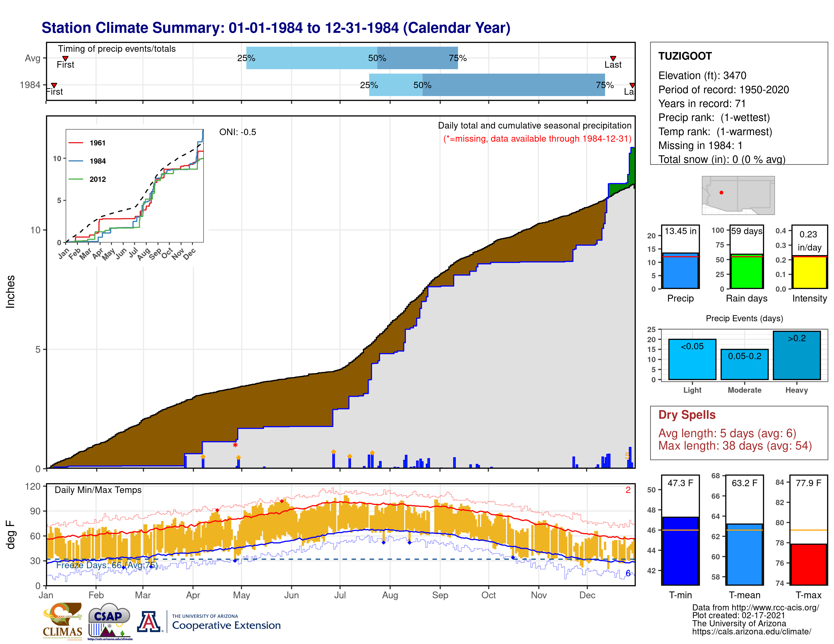
Task: Click the CLIMAS logo
Action: click(63, 621)
